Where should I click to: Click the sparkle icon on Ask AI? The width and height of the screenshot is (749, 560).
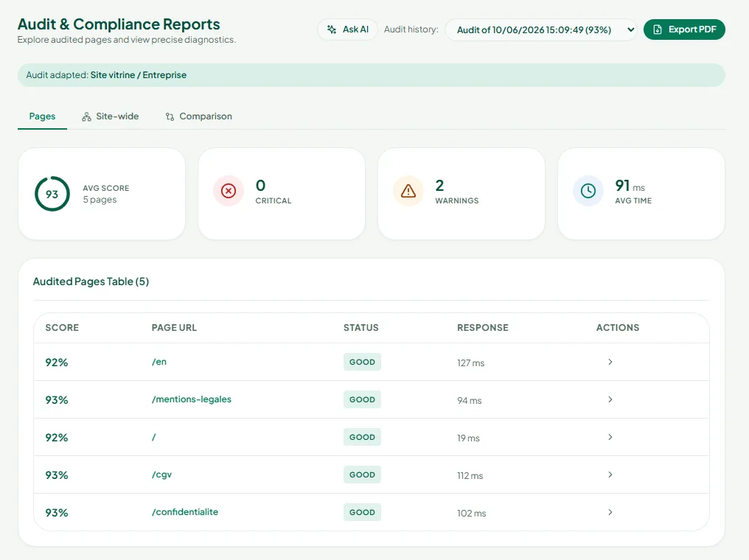click(x=332, y=29)
